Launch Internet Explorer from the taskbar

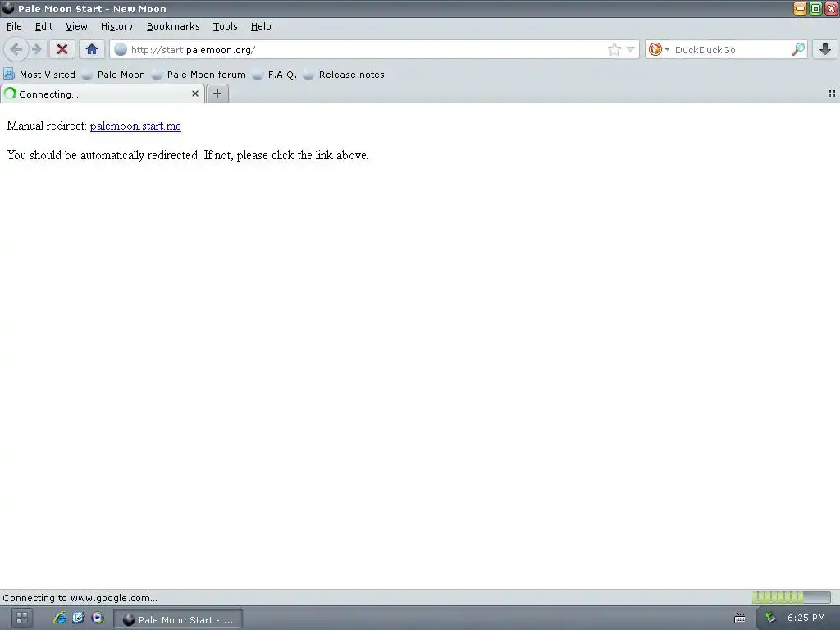[60, 618]
